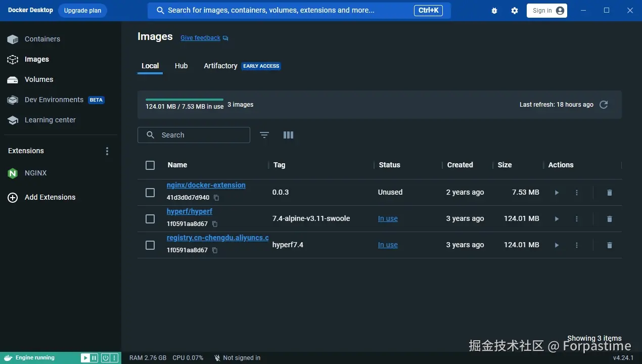Click the RAM 2.76 GB status entry
The height and width of the screenshot is (364, 642).
point(148,358)
